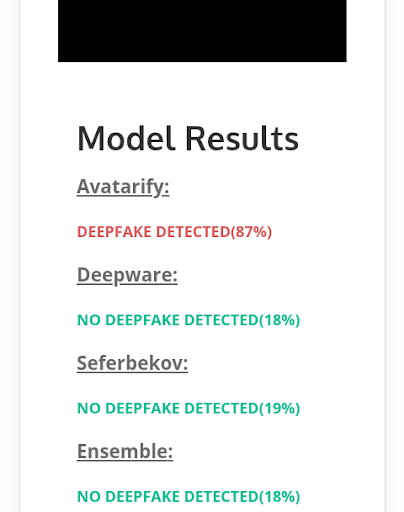Screen dimensions: 404x512
Task: Click the 19% value in Seferbekov result
Action: click(x=279, y=408)
